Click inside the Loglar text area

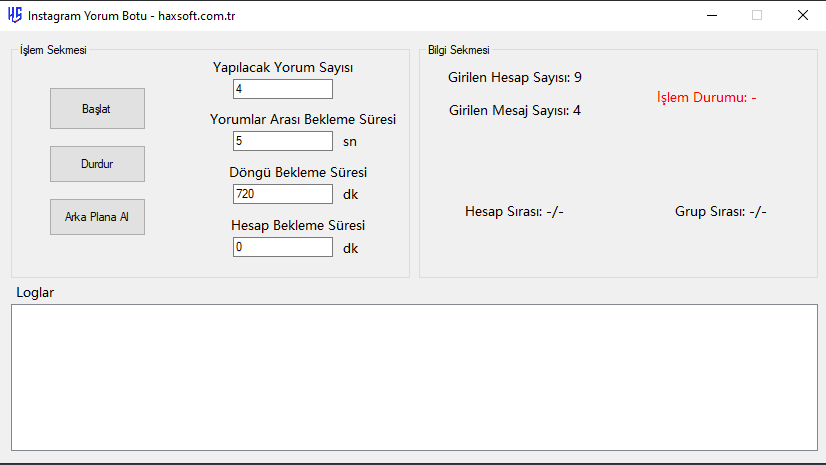pos(413,377)
